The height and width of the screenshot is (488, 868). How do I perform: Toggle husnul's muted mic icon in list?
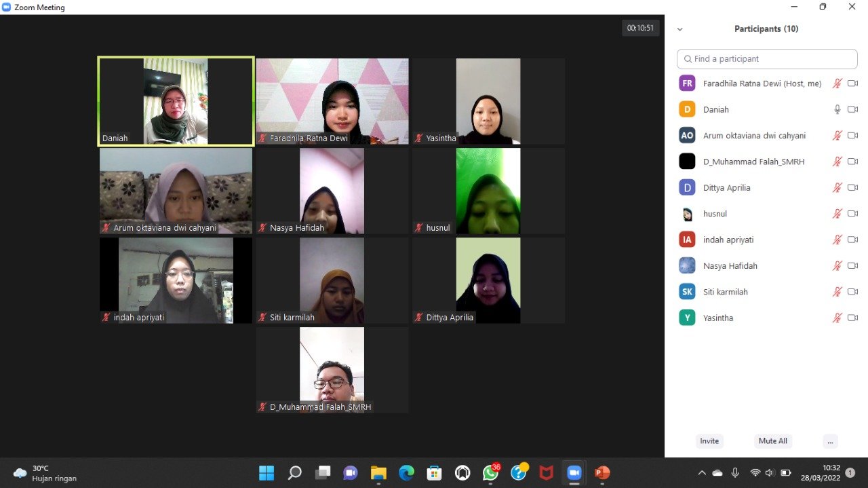[837, 214]
